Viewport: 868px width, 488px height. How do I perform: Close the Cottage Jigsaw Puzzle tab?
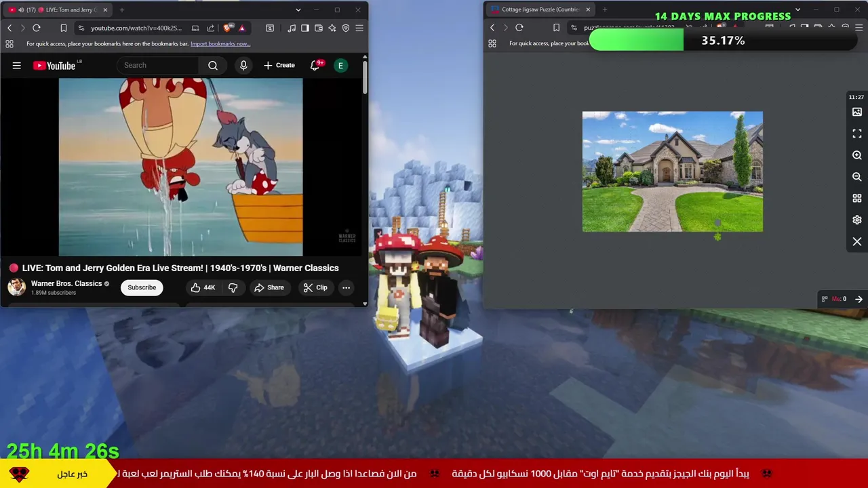click(x=588, y=10)
